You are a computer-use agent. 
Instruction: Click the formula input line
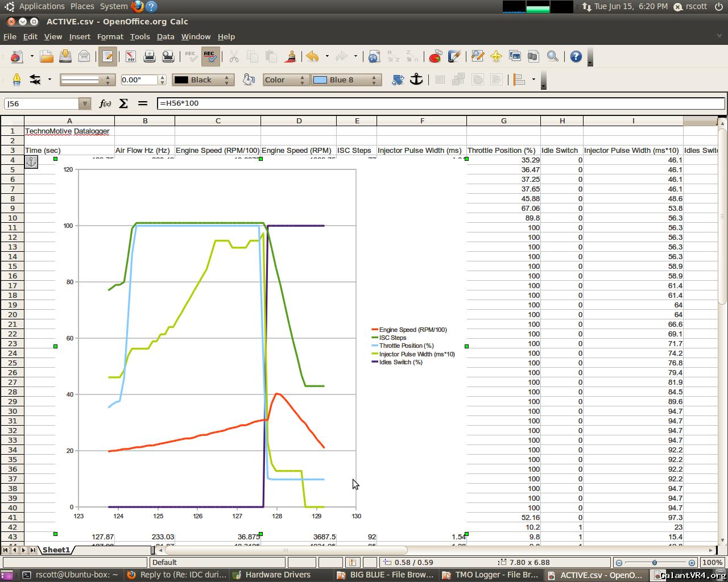(441, 103)
